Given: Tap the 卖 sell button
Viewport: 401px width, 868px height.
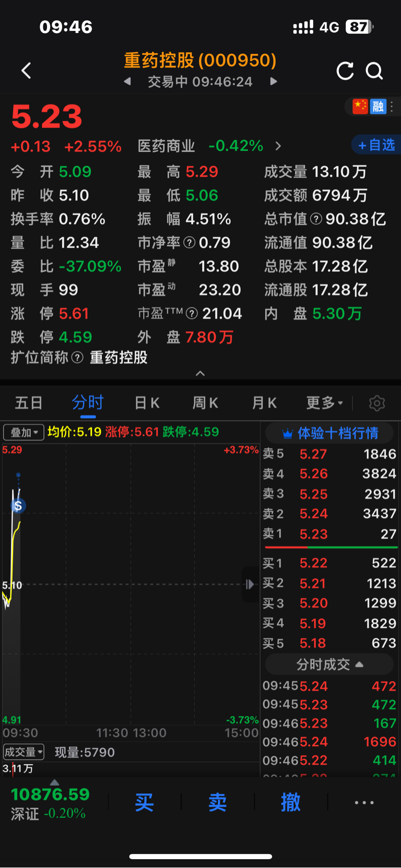Looking at the screenshot, I should click(218, 802).
